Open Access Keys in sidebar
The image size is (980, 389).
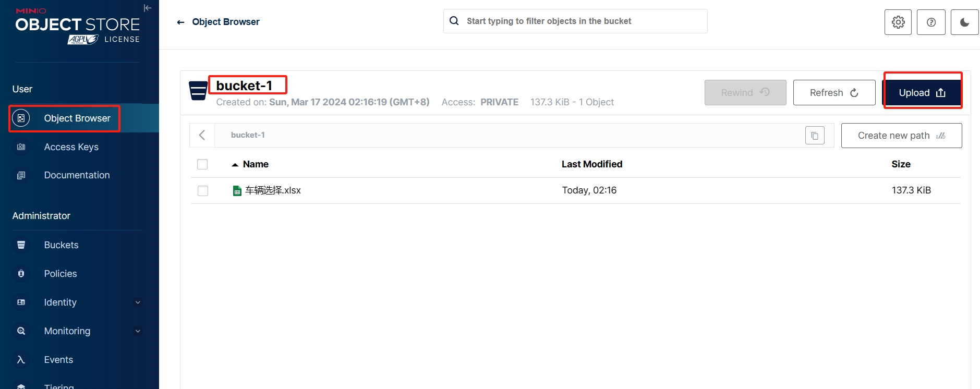click(71, 147)
